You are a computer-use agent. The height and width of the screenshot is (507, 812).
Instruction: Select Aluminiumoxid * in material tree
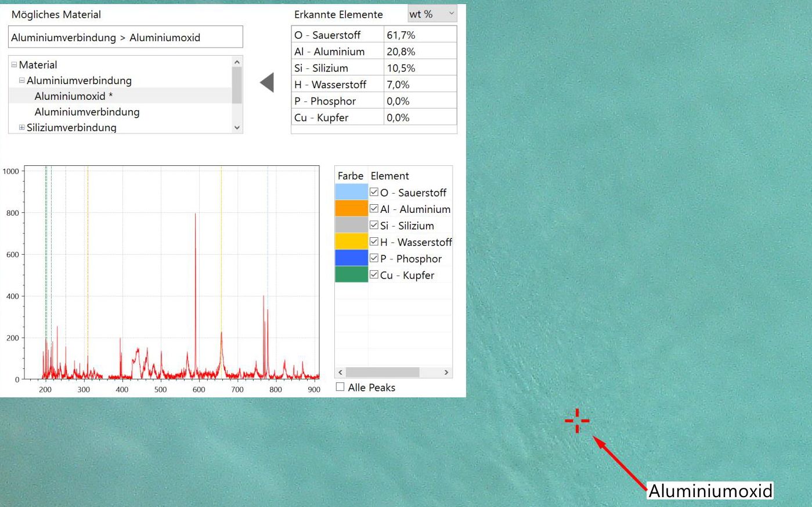pyautogui.click(x=73, y=96)
